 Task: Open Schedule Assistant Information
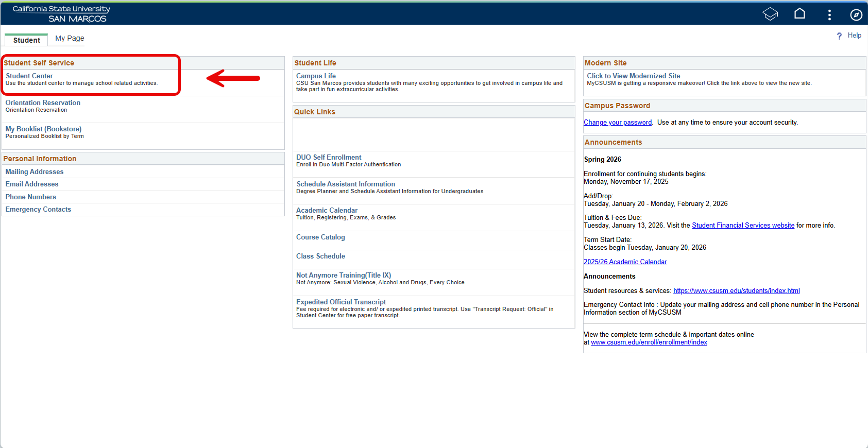346,184
